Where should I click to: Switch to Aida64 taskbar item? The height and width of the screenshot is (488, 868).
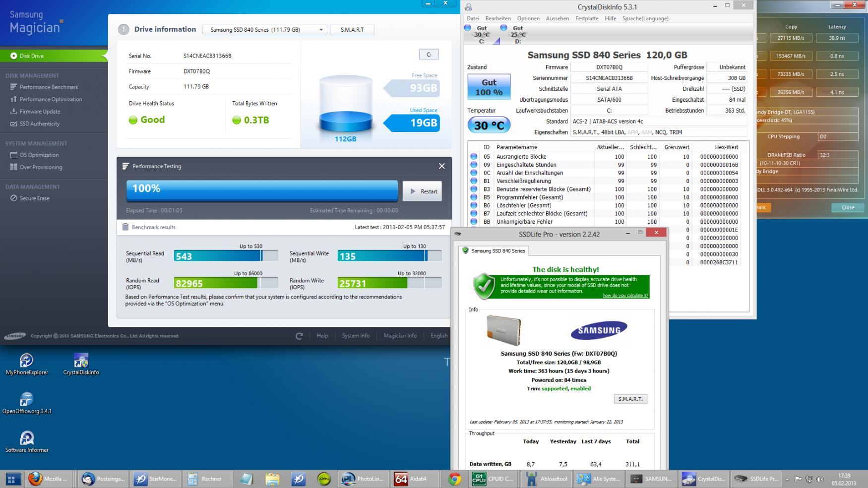(x=416, y=479)
